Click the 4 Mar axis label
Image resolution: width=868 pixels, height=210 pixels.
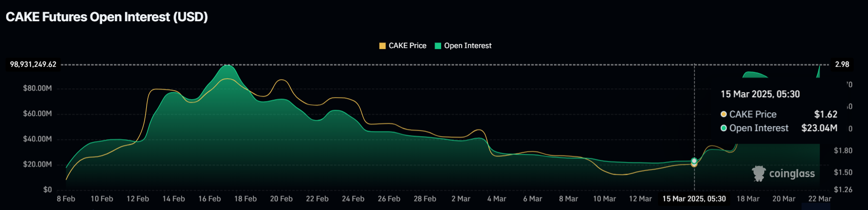tap(497, 199)
